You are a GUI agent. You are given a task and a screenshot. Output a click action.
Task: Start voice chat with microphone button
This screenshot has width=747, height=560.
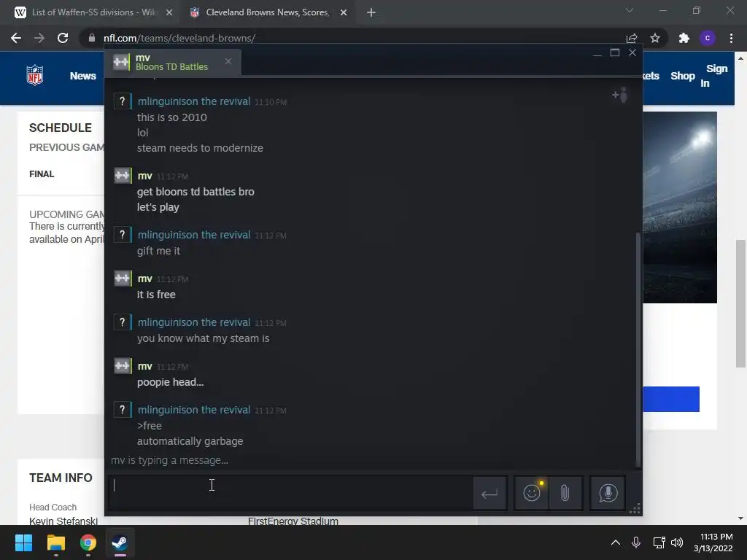[608, 493]
